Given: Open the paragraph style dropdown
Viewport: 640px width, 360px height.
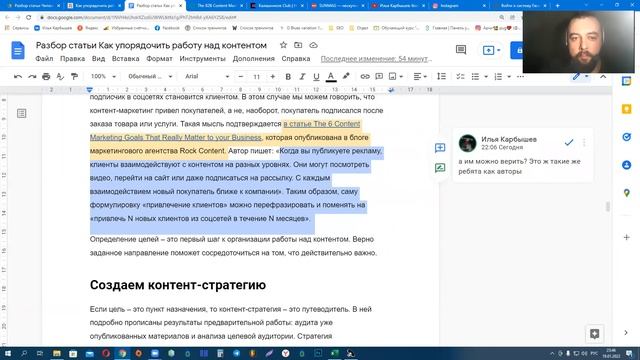Looking at the screenshot, I should (150, 77).
